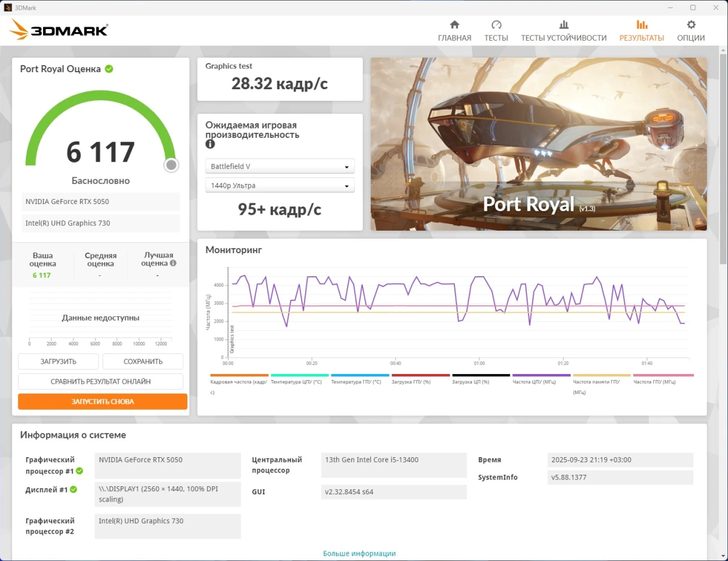Click СРАВНИТЬ РЕЗУЛЬТАТ ОНЛАЙН
This screenshot has width=728, height=561.
pyautogui.click(x=101, y=381)
